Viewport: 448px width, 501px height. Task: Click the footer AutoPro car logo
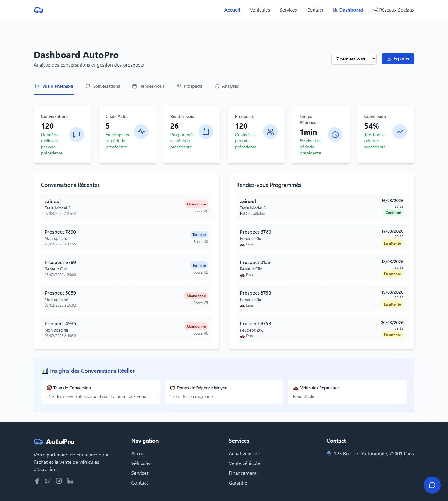pyautogui.click(x=39, y=441)
